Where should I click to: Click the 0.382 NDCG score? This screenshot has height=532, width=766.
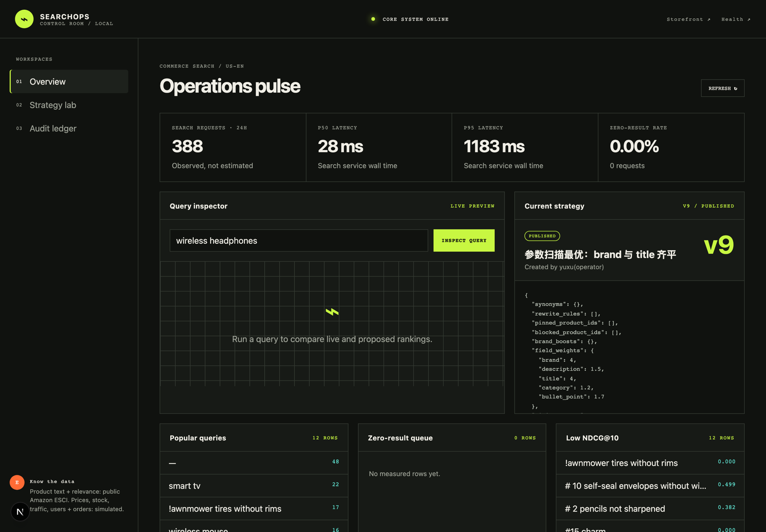[726, 508]
